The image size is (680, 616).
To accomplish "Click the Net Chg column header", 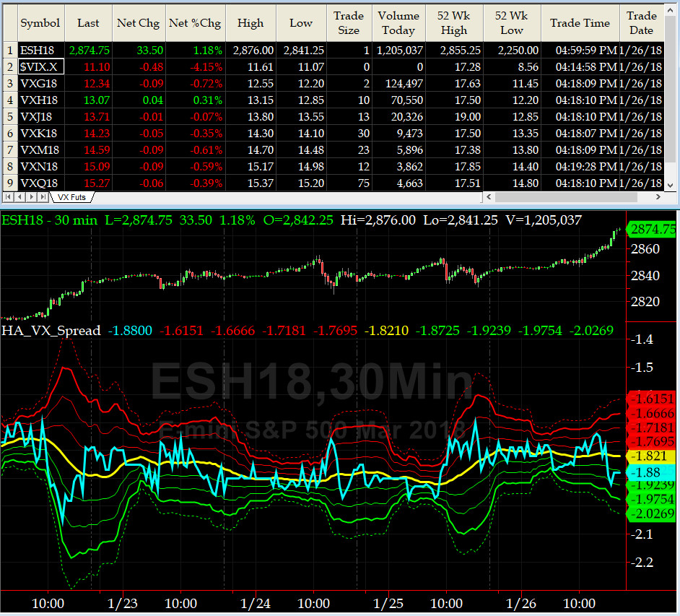I will click(139, 23).
